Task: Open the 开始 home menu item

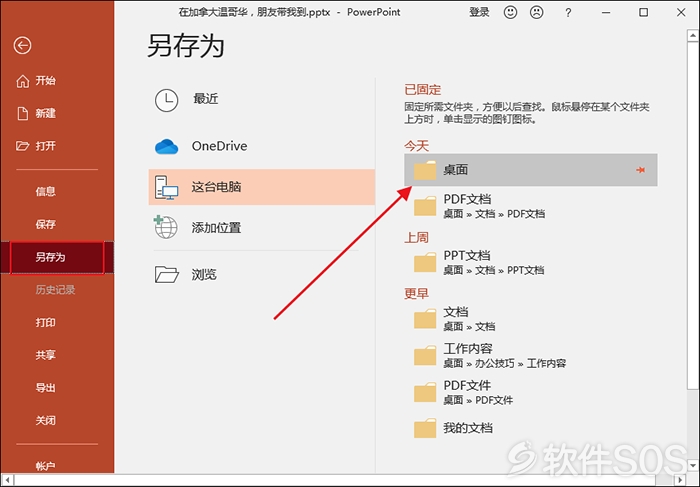Action: coord(46,80)
